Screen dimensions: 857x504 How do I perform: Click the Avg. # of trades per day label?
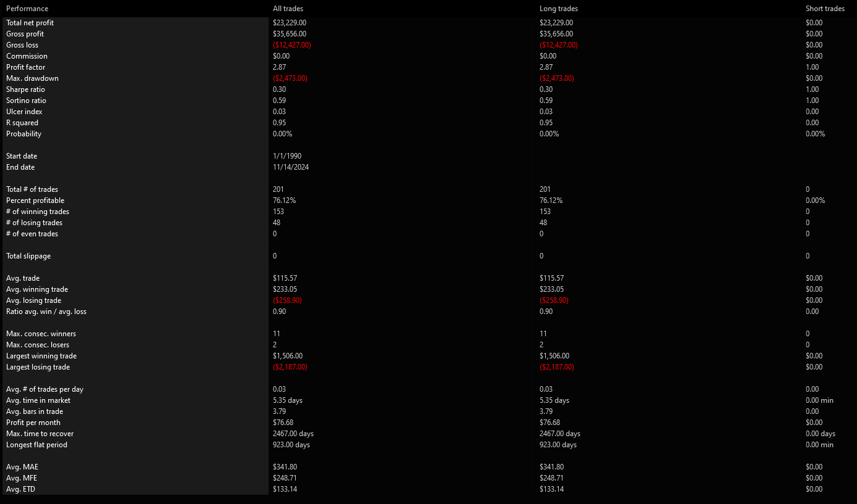tap(44, 389)
